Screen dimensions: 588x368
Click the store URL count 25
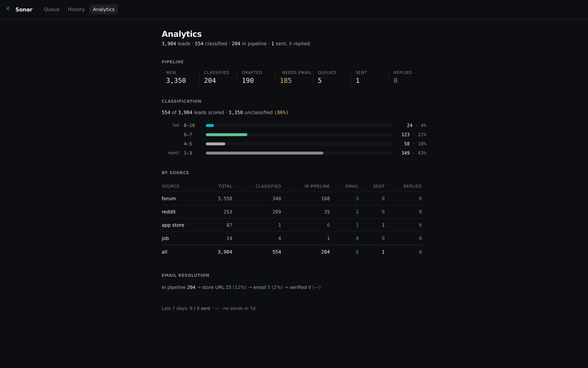(x=228, y=287)
